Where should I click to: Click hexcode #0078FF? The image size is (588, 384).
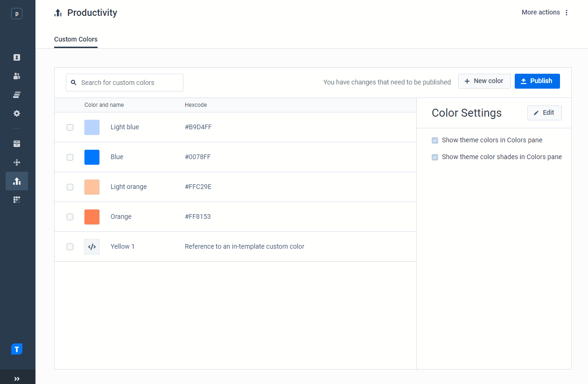198,157
